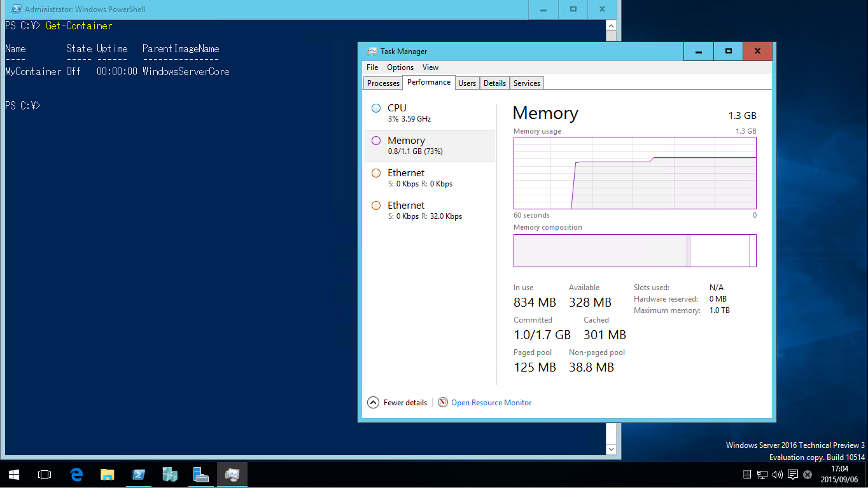Switch to the Details tab
868x488 pixels.
point(494,83)
